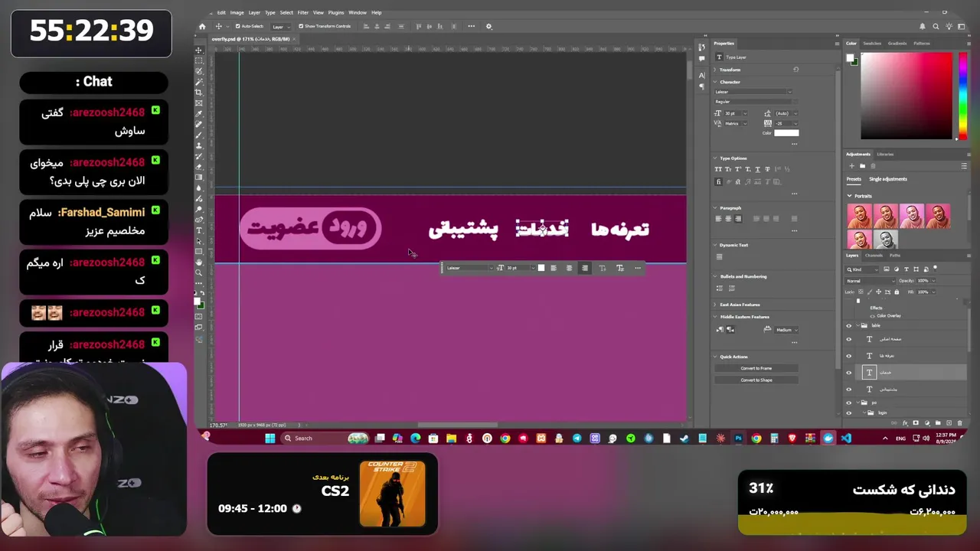The image size is (980, 551).
Task: Toggle visibility of the Color Overlay effect
Action: point(872,316)
